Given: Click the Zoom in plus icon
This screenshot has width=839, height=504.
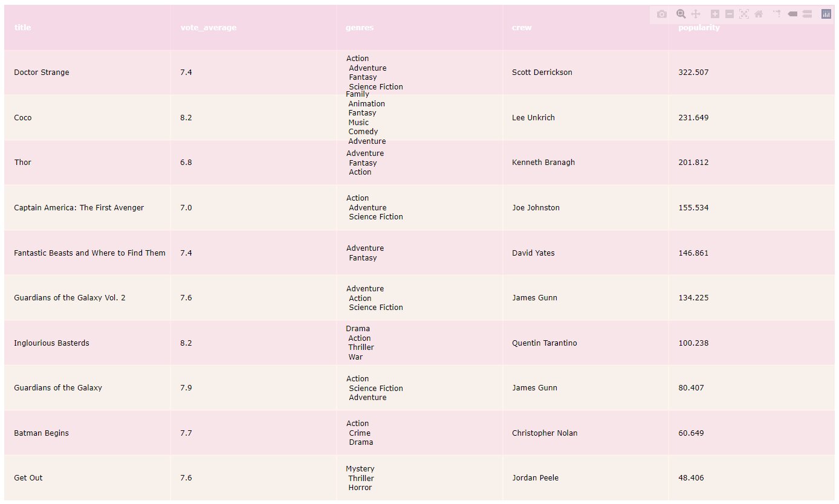Looking at the screenshot, I should [715, 14].
